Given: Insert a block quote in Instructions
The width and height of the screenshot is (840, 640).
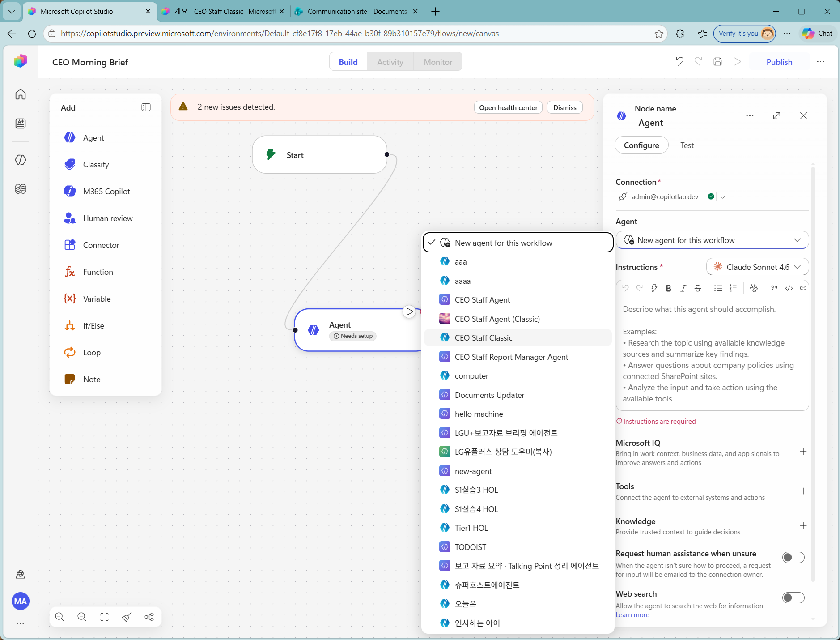Looking at the screenshot, I should pyautogui.click(x=774, y=288).
